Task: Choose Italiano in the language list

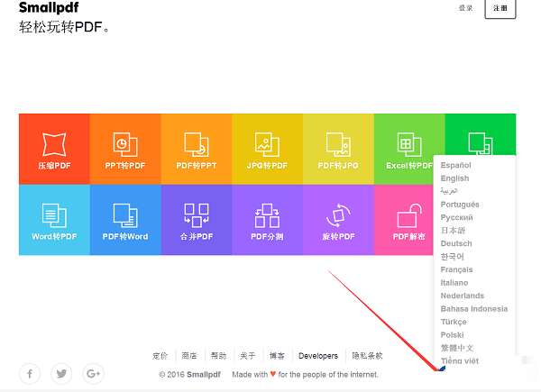Action: pyautogui.click(x=454, y=283)
